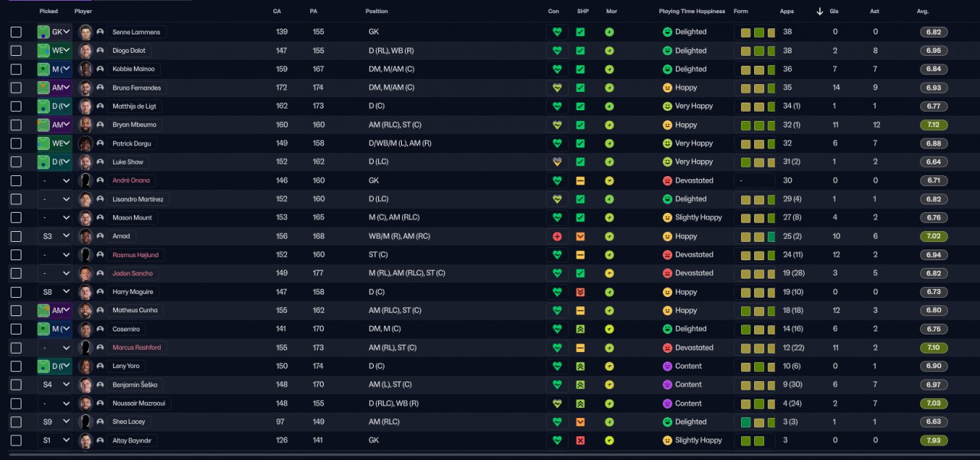Expand Shea Lacey's S9 dropdown
Viewport: 980px width, 460px height.
(54, 422)
